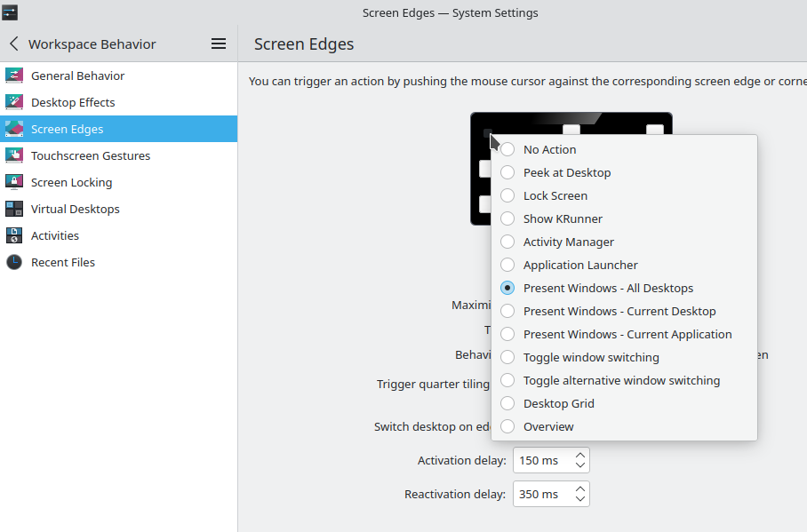Select the Screen Edges sidebar entry

pyautogui.click(x=67, y=129)
